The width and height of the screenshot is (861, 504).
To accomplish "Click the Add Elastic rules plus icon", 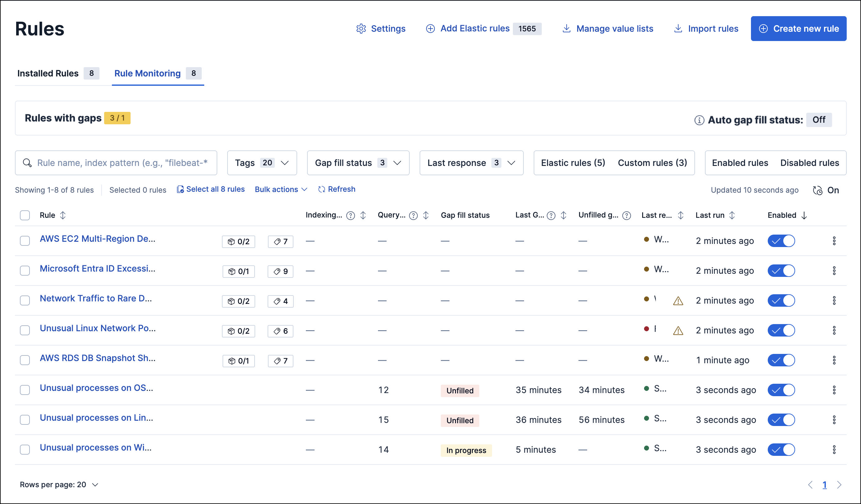I will [x=430, y=29].
